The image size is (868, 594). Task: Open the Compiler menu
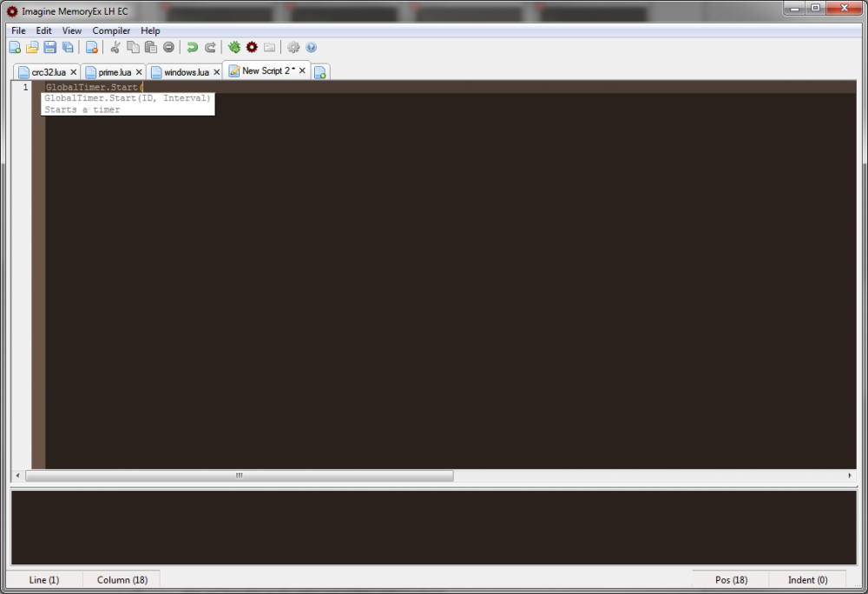(x=111, y=30)
